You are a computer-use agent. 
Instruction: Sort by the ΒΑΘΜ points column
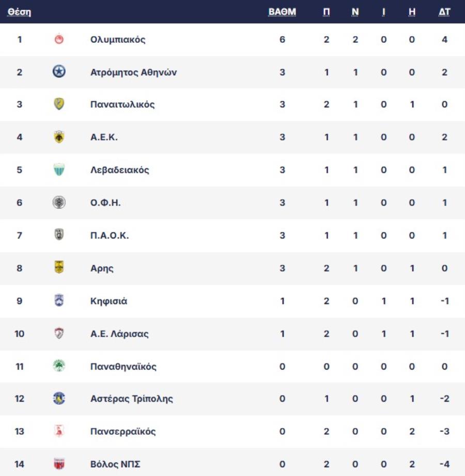click(282, 12)
